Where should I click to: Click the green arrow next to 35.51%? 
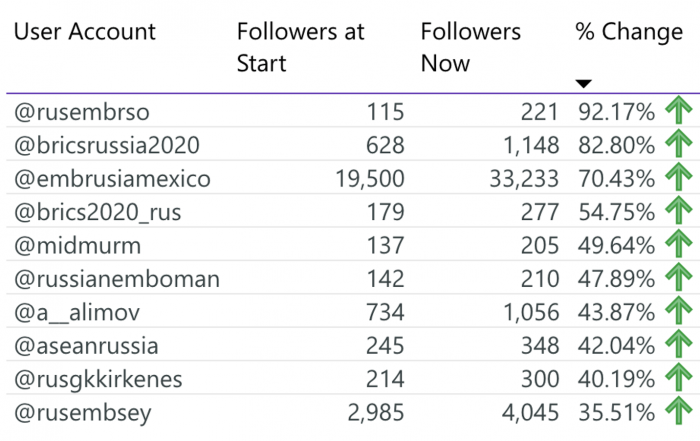pyautogui.click(x=679, y=411)
